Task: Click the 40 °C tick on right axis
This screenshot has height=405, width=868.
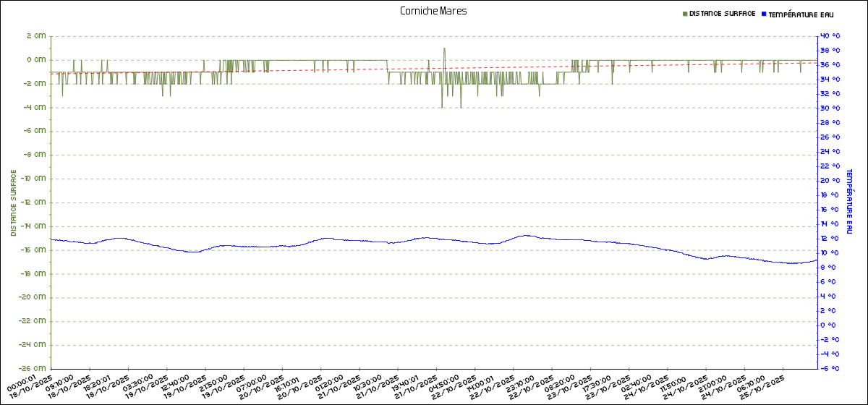Action: click(830, 36)
